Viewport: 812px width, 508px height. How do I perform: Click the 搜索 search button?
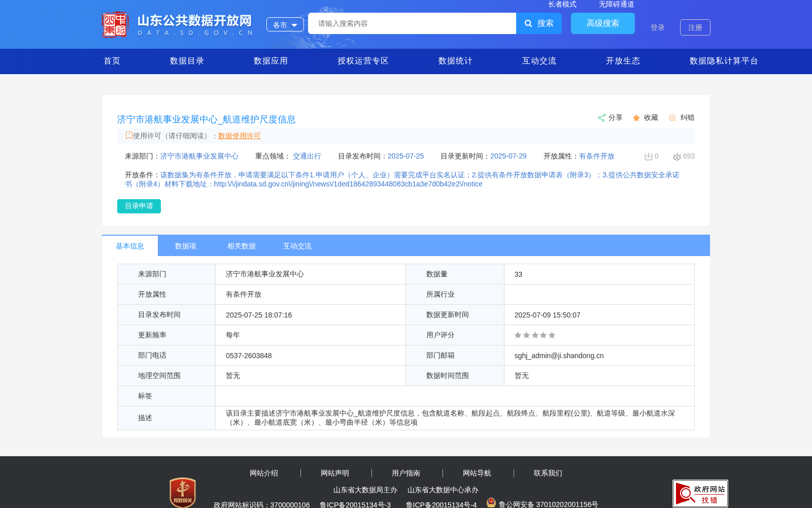coord(539,23)
